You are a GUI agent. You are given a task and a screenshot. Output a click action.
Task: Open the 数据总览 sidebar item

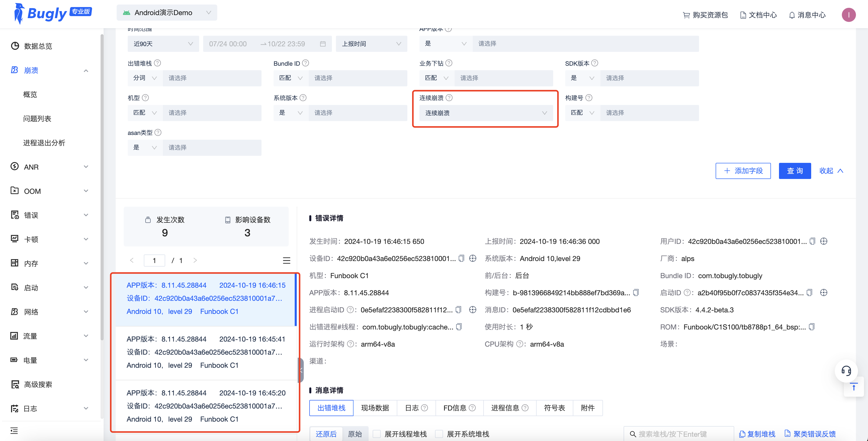click(x=38, y=46)
